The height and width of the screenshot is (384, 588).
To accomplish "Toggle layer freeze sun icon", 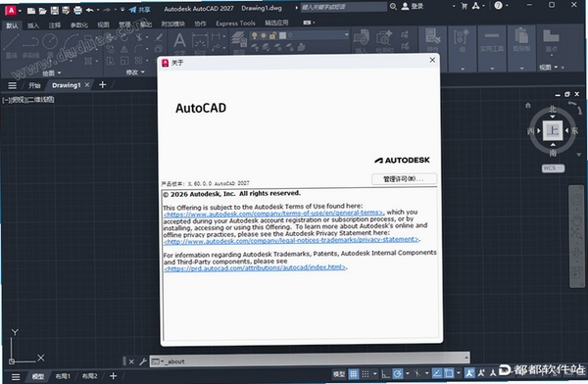I will pyautogui.click(x=264, y=35).
